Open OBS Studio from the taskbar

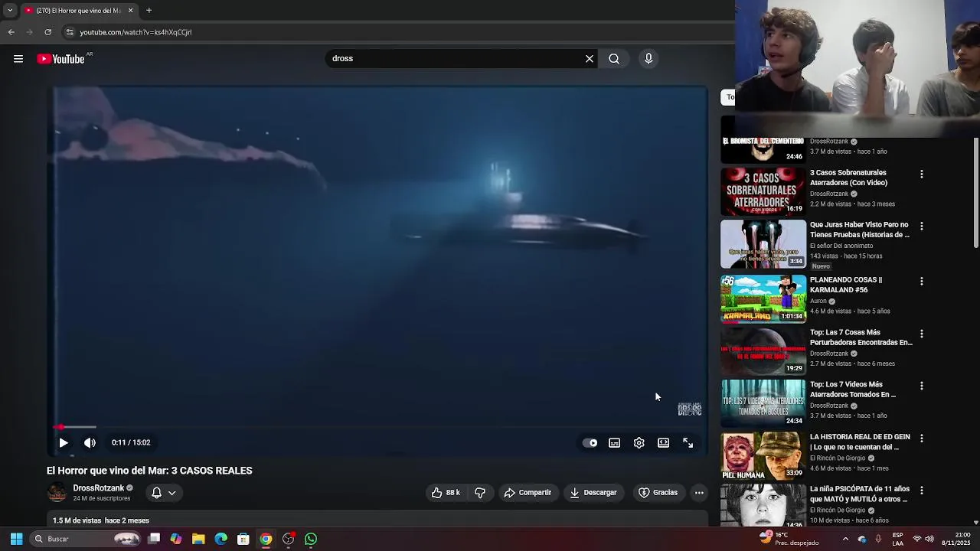pos(288,539)
